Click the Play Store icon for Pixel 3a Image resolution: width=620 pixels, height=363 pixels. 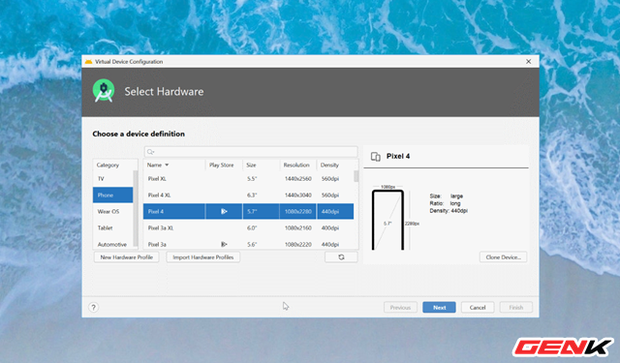pos(224,244)
